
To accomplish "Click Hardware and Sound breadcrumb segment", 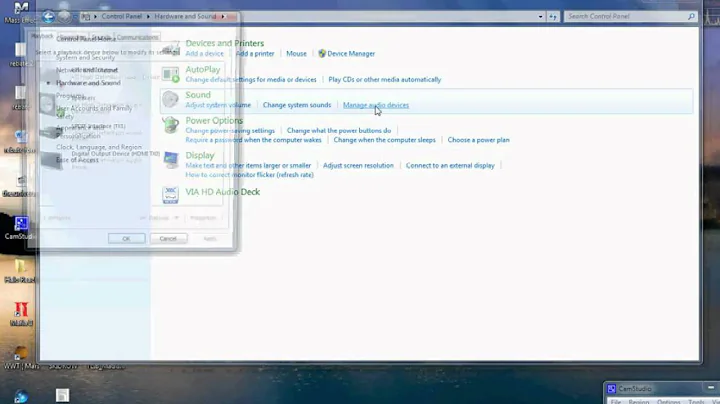I will (x=185, y=17).
